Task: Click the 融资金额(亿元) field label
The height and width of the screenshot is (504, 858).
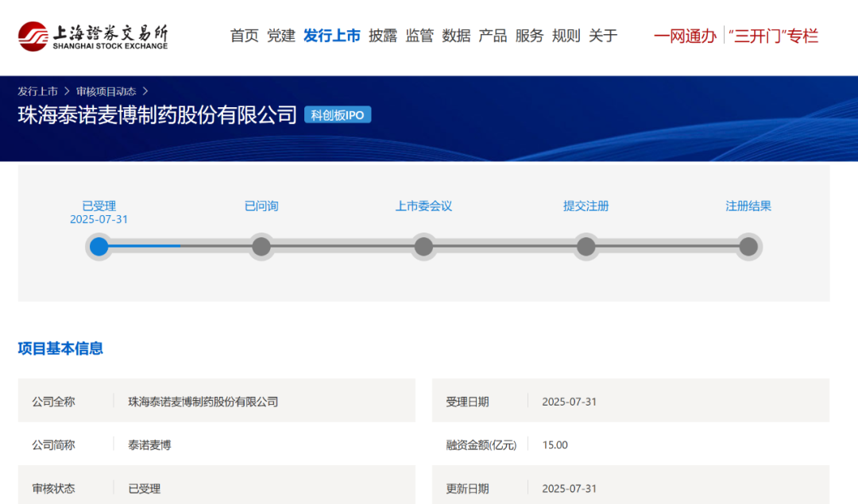Action: click(481, 445)
